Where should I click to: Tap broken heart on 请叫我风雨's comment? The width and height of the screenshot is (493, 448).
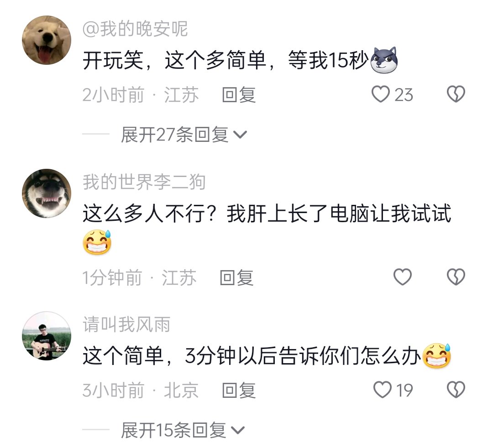coord(456,390)
